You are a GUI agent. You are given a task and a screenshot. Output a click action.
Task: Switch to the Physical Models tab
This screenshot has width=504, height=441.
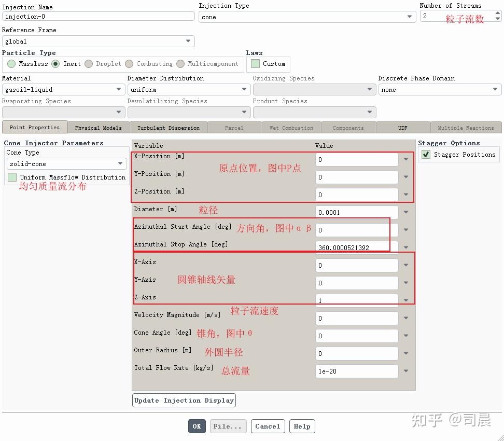tap(99, 128)
